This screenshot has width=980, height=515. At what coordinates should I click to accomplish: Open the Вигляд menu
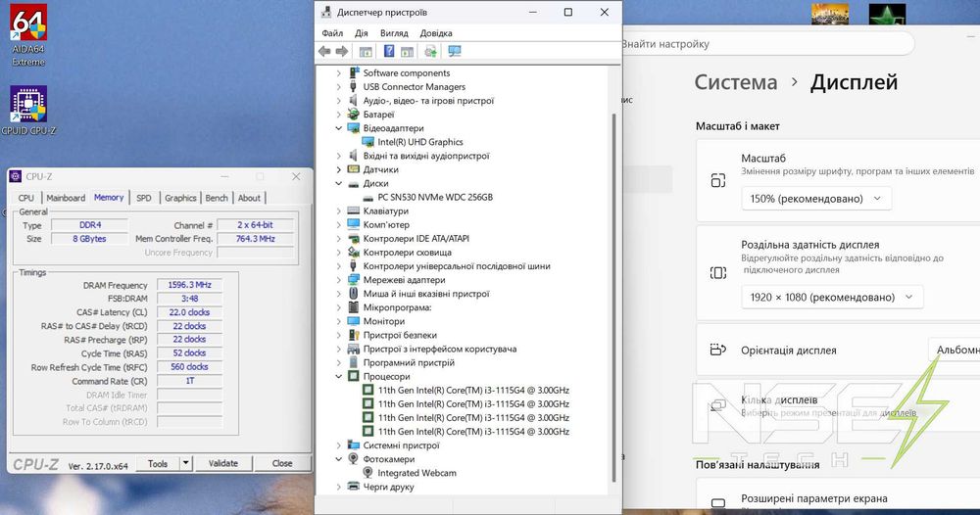394,33
